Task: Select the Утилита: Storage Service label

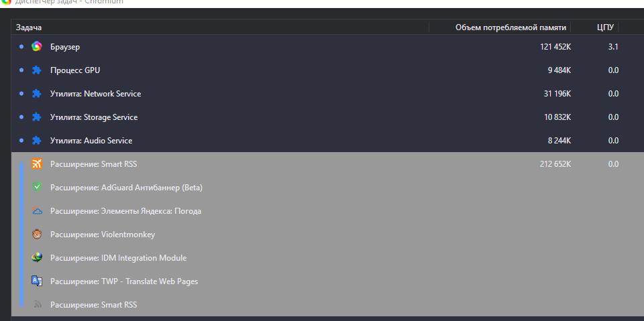Action: [x=94, y=117]
